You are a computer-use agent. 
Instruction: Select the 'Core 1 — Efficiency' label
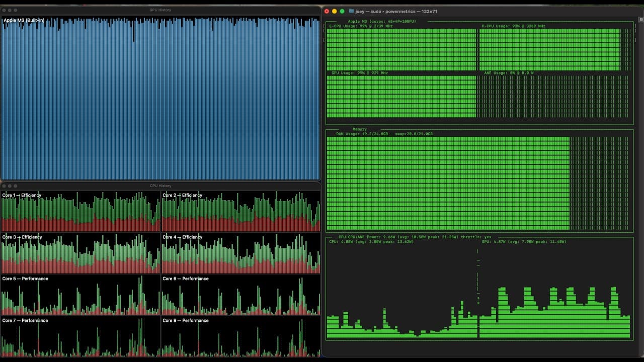point(22,195)
